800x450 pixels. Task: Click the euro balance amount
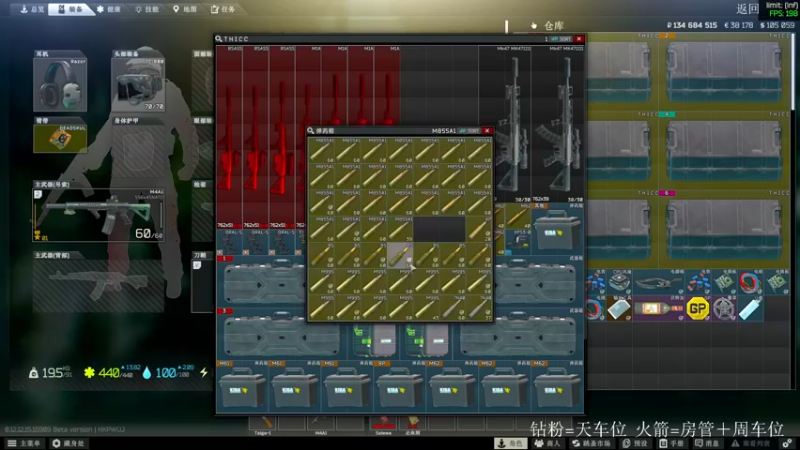tap(739, 25)
